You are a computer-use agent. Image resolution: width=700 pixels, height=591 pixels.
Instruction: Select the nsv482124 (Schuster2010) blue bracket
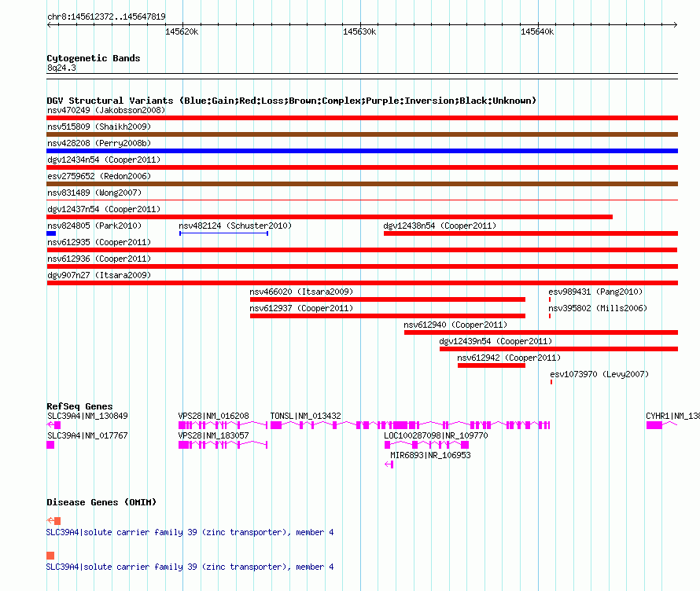click(223, 233)
